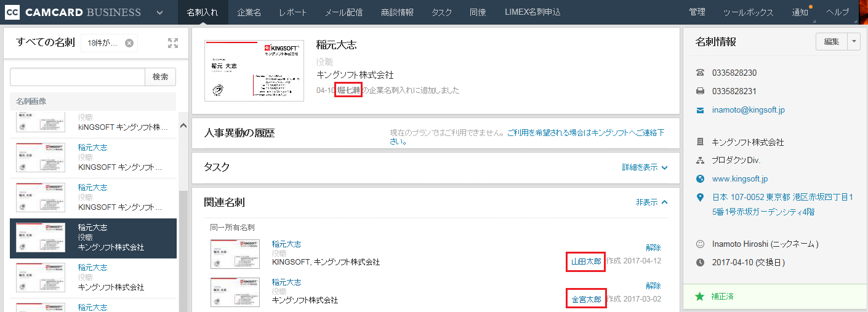Click the すべての名刺 heading

[x=46, y=42]
